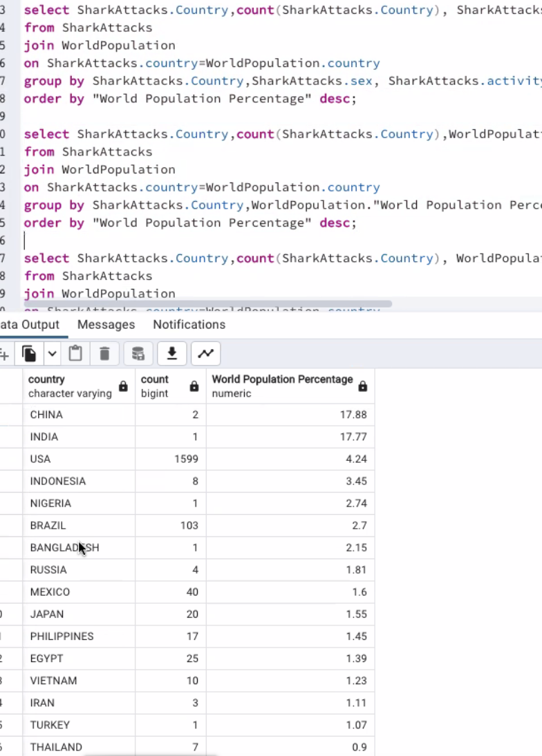Switch to the Messages tab

(x=106, y=324)
